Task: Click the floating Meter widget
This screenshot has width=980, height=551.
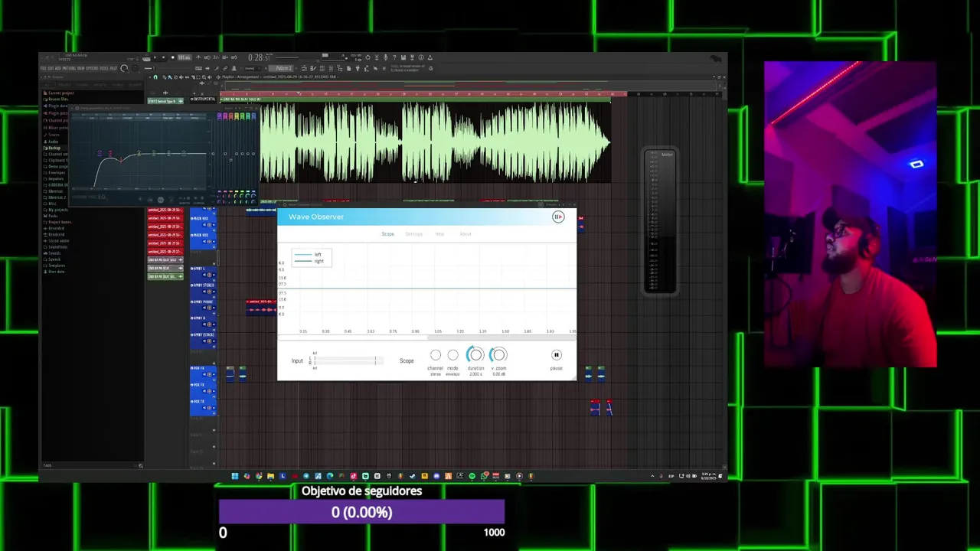Action: tap(659, 220)
